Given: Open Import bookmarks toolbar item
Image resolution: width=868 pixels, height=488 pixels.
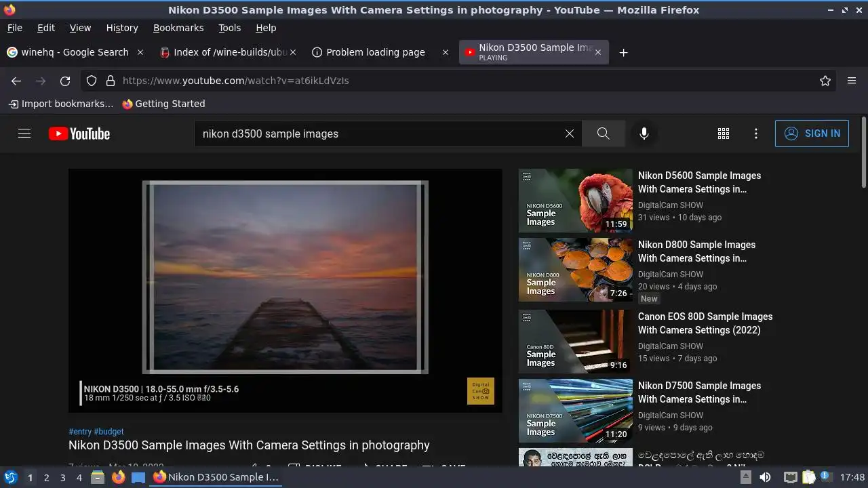Looking at the screenshot, I should point(61,104).
